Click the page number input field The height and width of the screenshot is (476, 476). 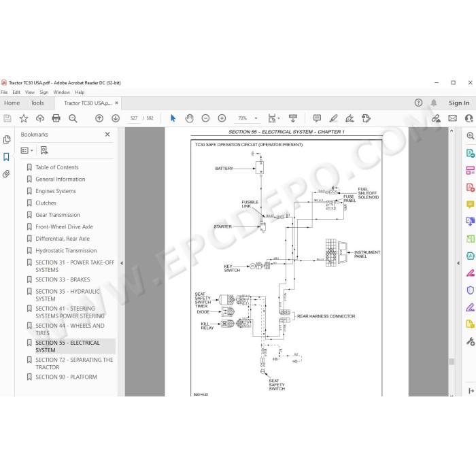[x=134, y=118]
